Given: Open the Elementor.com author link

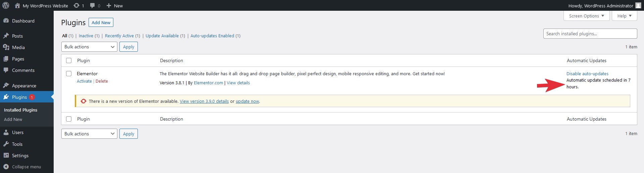Looking at the screenshot, I should tap(208, 83).
